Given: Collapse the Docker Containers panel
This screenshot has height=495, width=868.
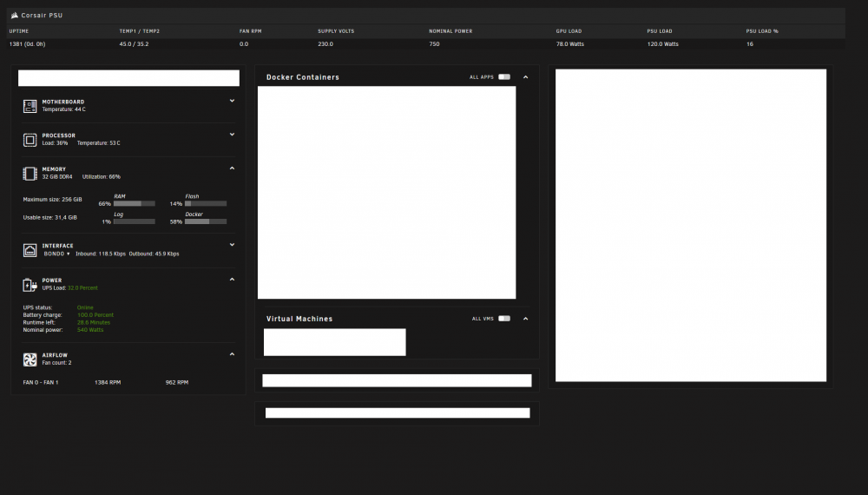Looking at the screenshot, I should tap(525, 77).
